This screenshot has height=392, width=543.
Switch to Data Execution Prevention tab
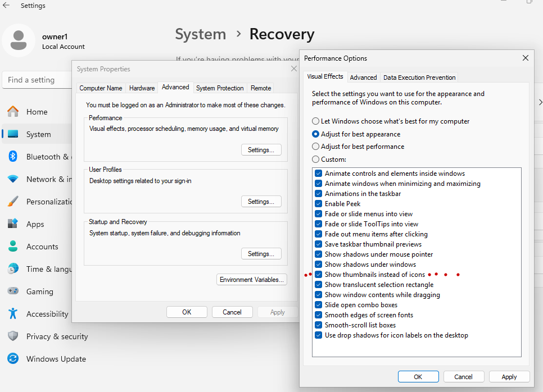[x=419, y=78]
